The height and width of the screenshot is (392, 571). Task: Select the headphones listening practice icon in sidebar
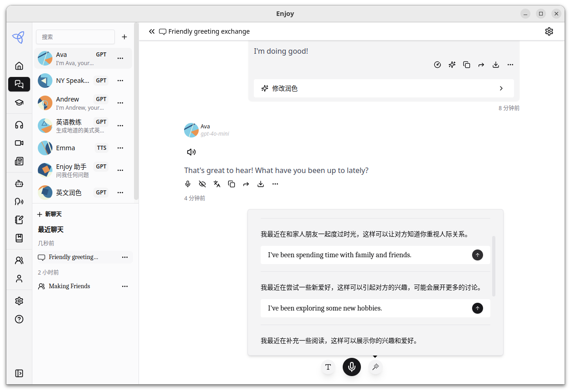[x=19, y=124]
